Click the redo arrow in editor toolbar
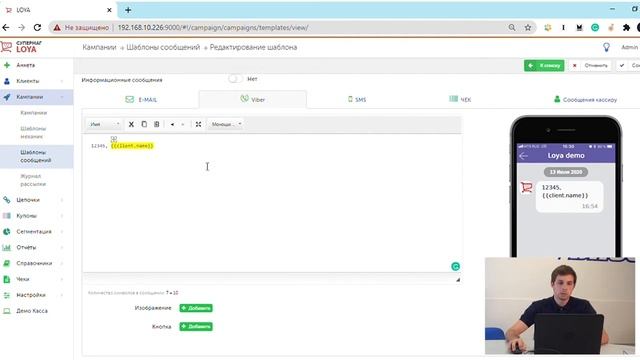 click(x=183, y=124)
